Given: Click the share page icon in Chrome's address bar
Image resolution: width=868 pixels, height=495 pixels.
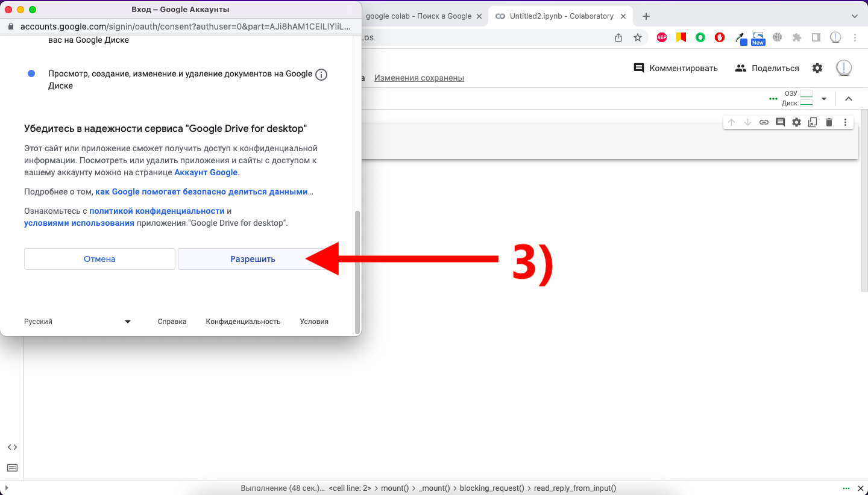Looking at the screenshot, I should pos(618,37).
